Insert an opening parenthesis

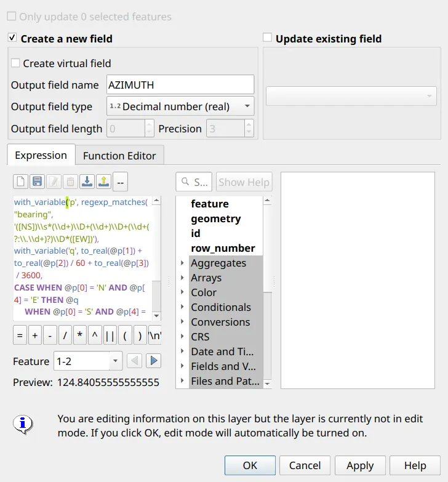point(125,335)
